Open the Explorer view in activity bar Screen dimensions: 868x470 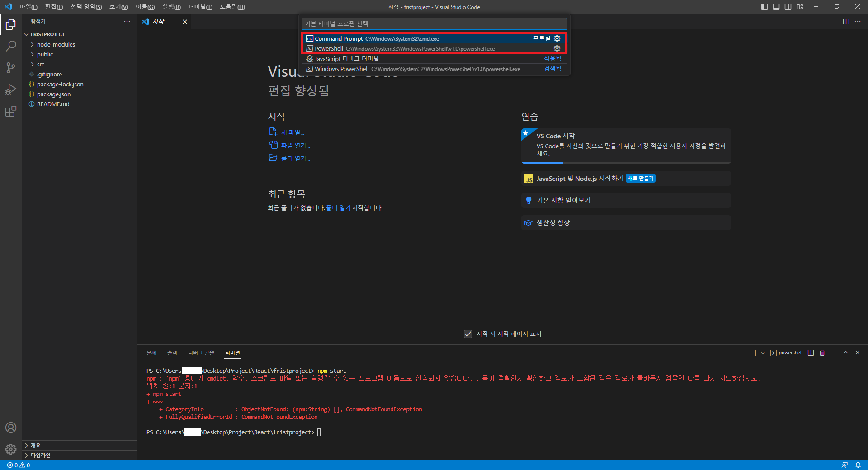tap(11, 24)
